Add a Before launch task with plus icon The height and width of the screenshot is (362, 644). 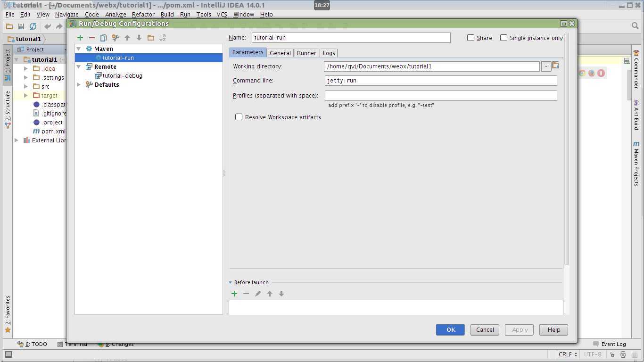point(234,294)
